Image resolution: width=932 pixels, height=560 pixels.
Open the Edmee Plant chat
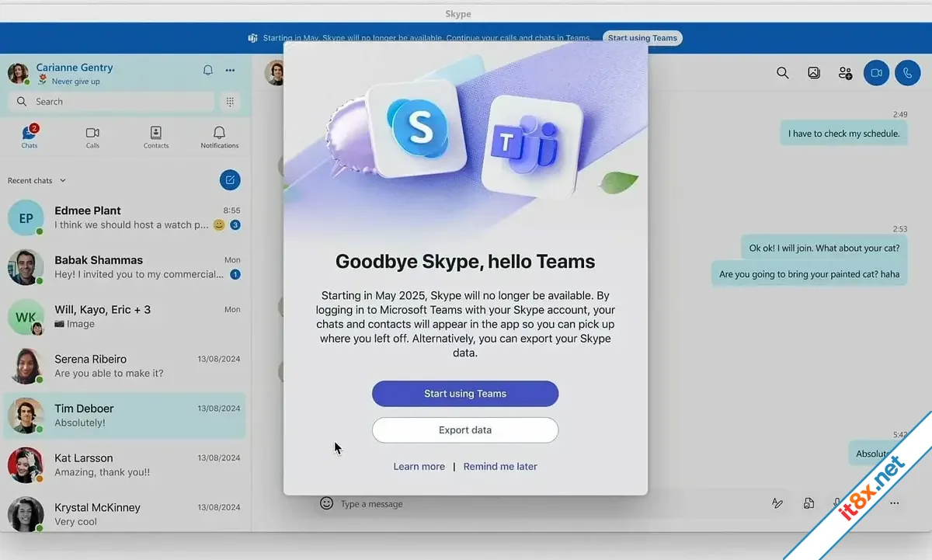click(x=125, y=217)
